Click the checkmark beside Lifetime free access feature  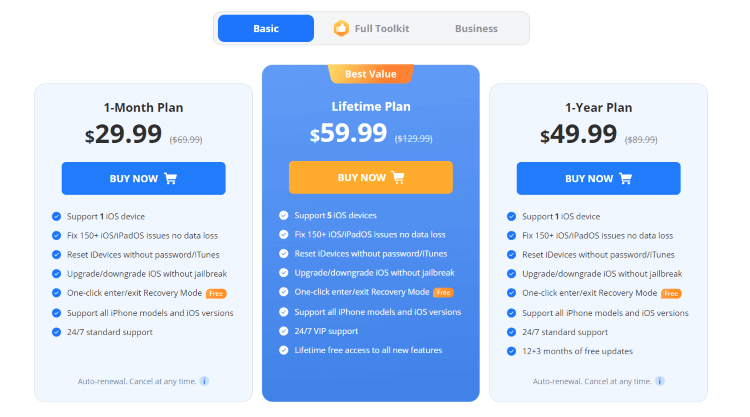(284, 350)
